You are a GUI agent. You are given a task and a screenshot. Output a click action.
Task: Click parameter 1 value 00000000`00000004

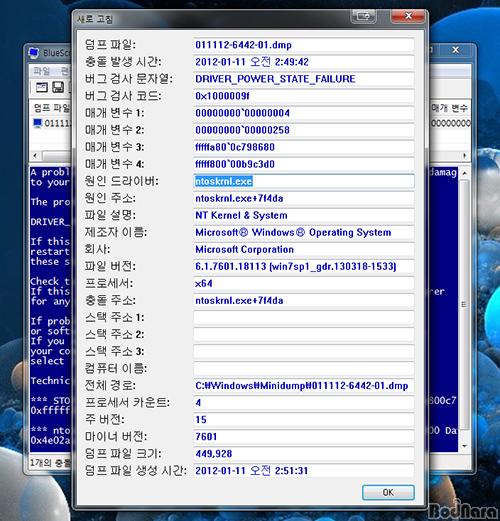[304, 113]
